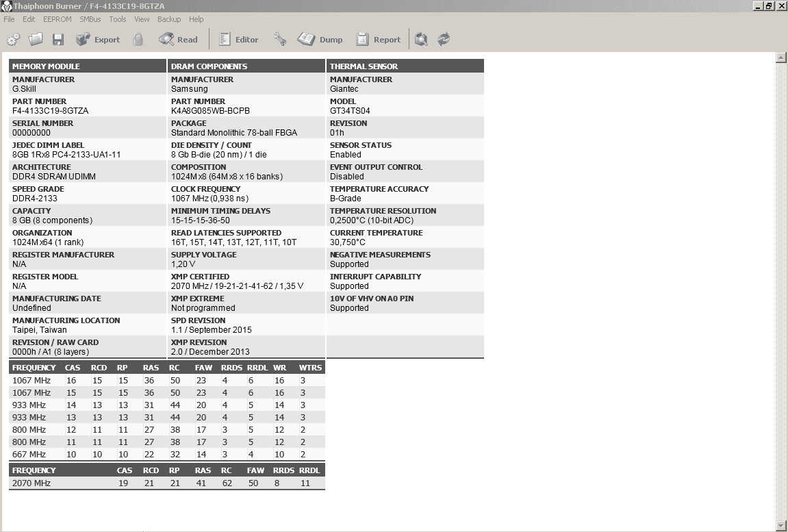Image resolution: width=788 pixels, height=532 pixels.
Task: Click the XMP Extreme Not programmed value
Action: (x=203, y=308)
